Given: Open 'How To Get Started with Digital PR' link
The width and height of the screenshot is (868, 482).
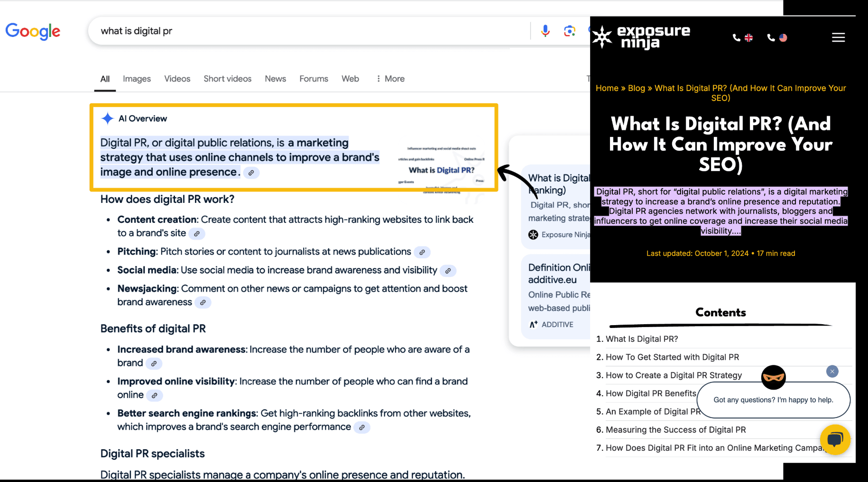Looking at the screenshot, I should pos(672,357).
